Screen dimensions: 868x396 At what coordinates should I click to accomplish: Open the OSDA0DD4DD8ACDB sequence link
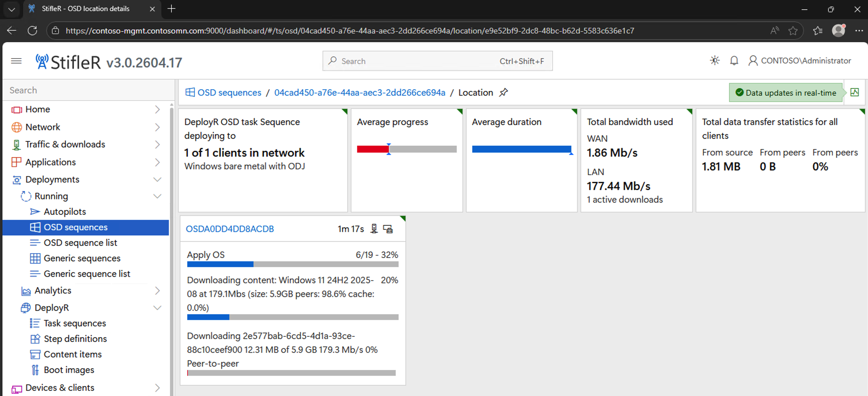230,229
